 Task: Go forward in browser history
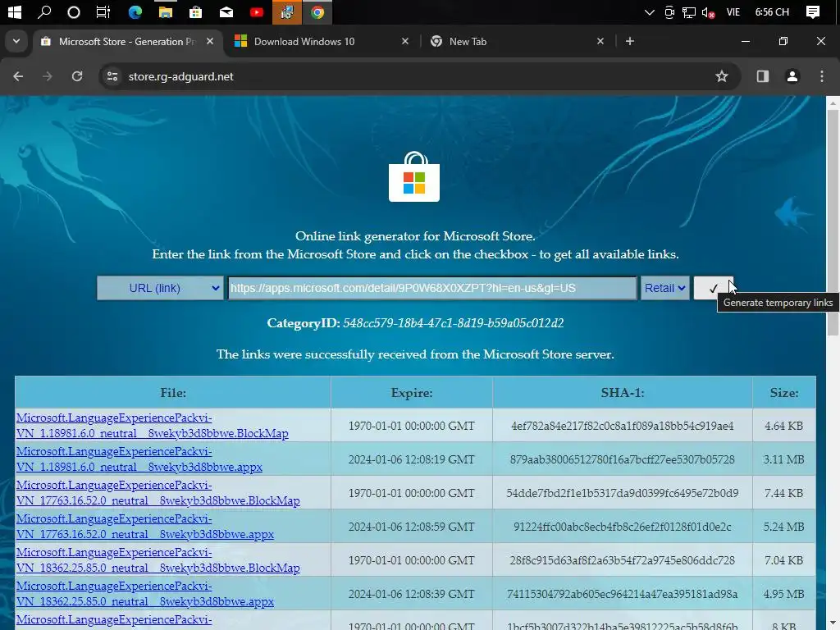(x=48, y=76)
